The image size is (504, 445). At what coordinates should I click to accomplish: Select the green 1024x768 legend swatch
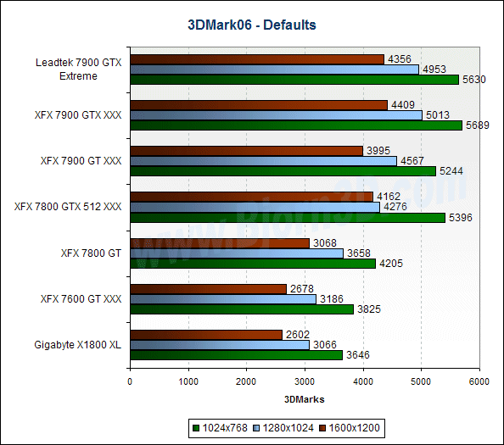coord(196,428)
